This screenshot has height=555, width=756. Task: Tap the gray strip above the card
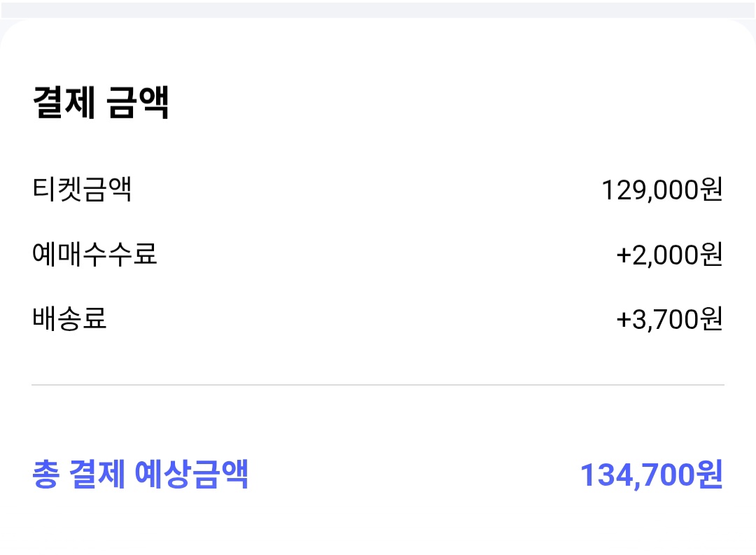coord(378,9)
